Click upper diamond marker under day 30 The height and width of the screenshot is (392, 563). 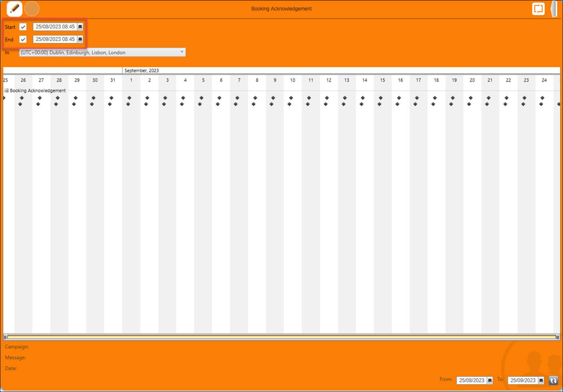point(93,98)
